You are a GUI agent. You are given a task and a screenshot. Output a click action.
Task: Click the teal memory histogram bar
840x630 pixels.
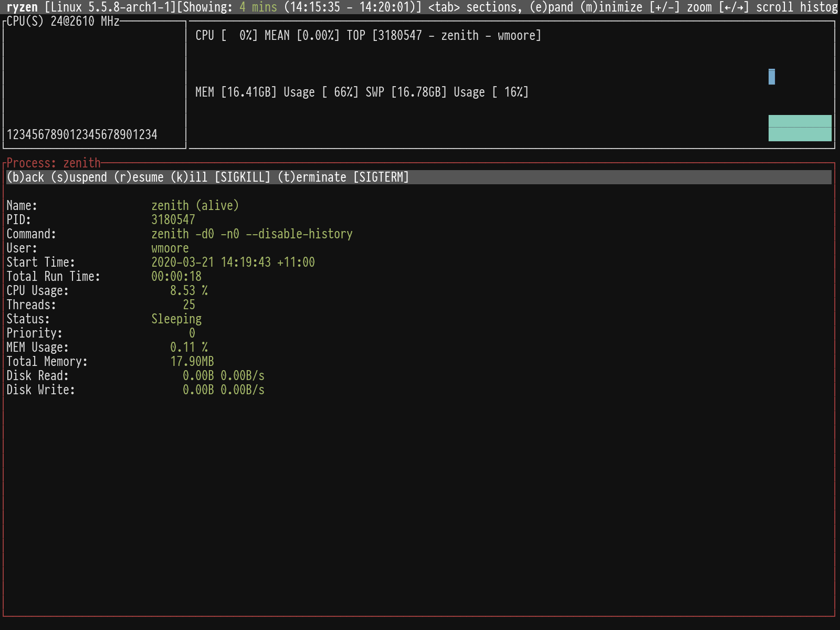[x=800, y=128]
